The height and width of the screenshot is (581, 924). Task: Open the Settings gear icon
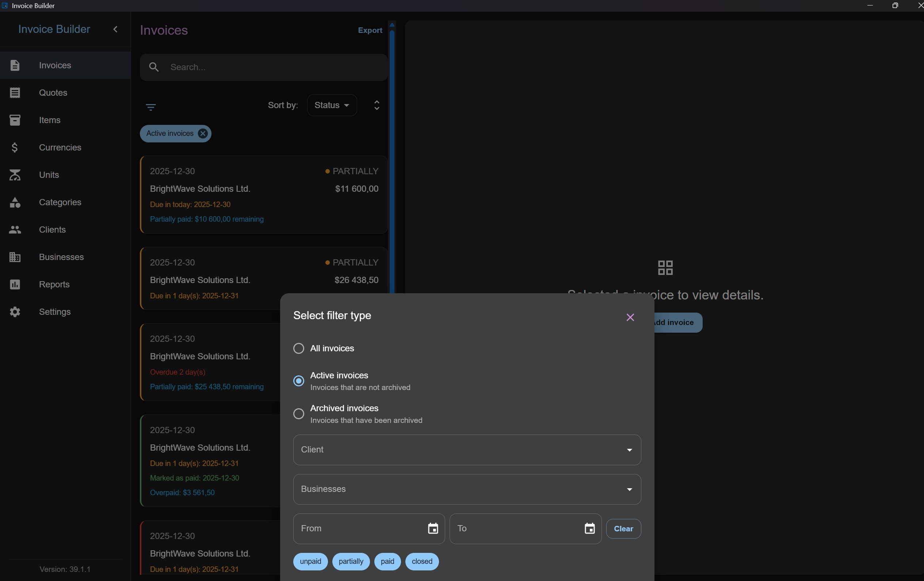pyautogui.click(x=15, y=312)
